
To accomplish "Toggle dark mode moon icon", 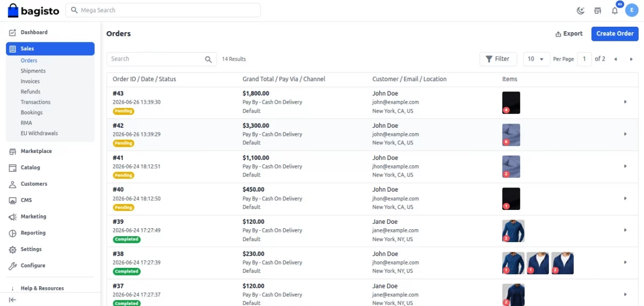I will (581, 11).
